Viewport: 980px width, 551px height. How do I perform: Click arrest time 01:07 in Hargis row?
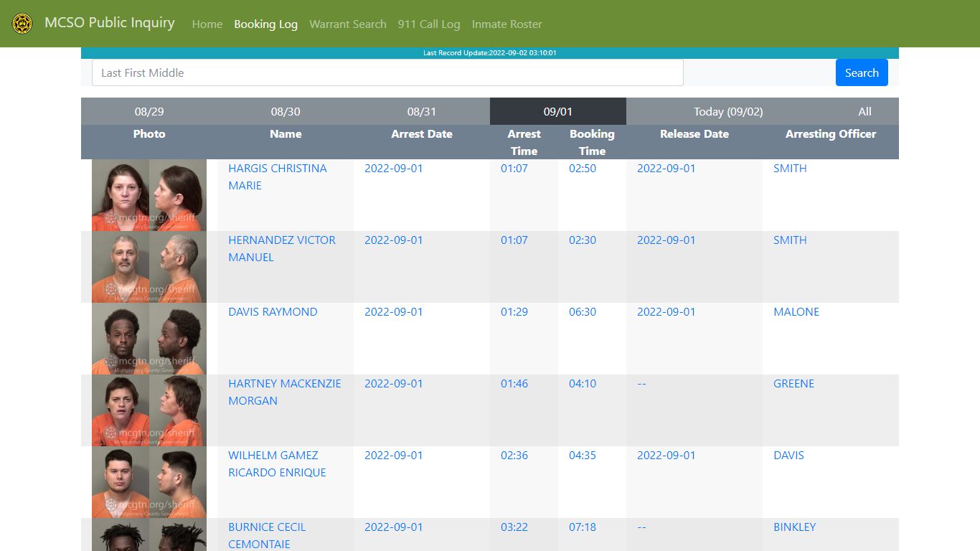coord(514,168)
